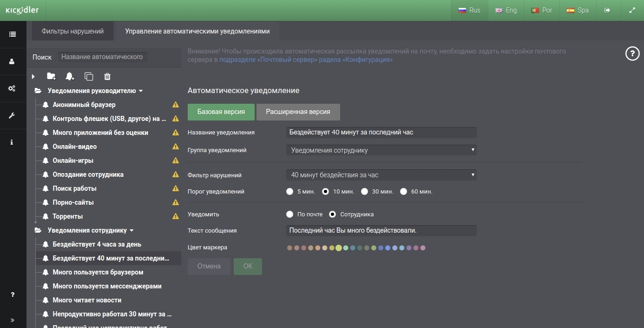
Task: Open the wrench tools sidebar icon
Action: click(12, 115)
